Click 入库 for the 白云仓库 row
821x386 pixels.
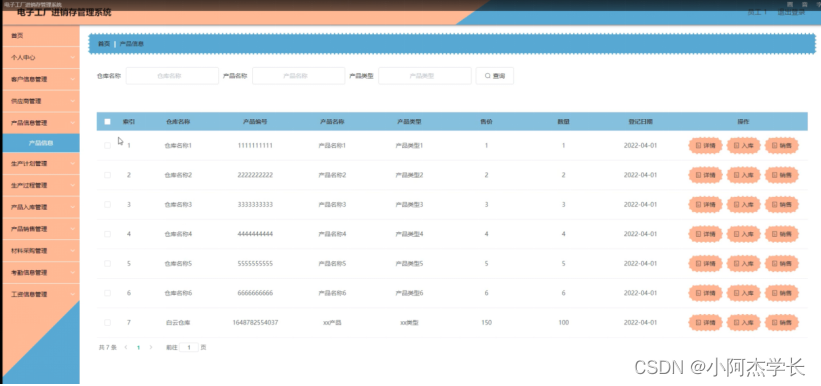744,323
